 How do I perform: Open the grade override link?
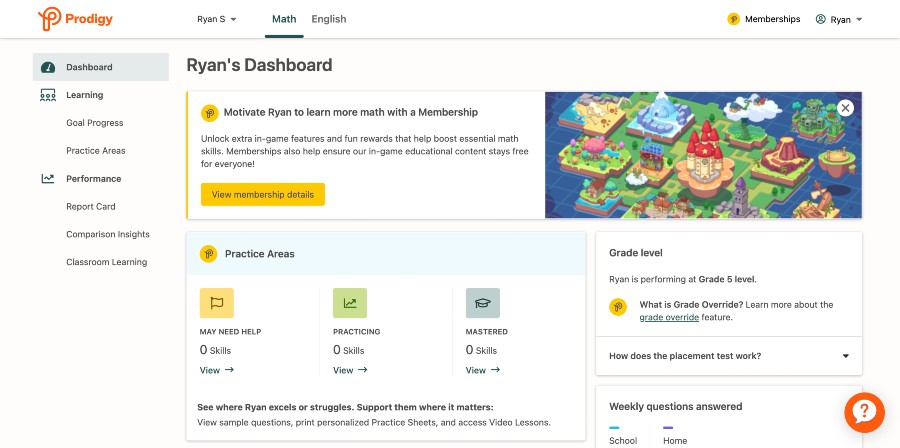coord(668,317)
